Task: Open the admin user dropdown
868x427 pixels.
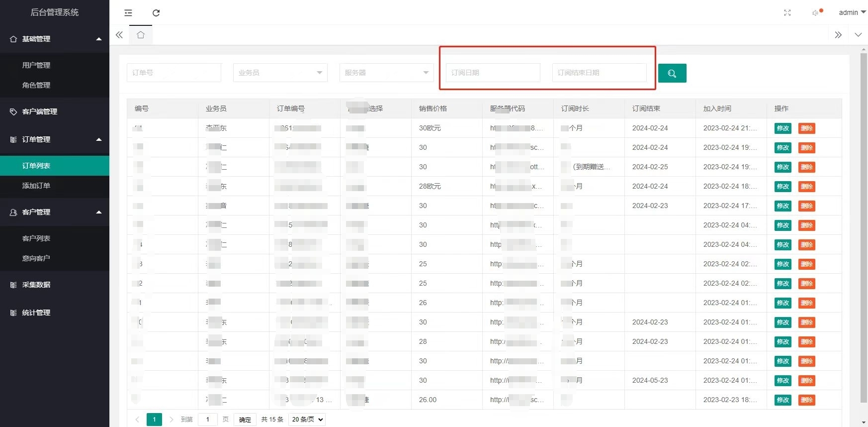Action: click(x=852, y=12)
